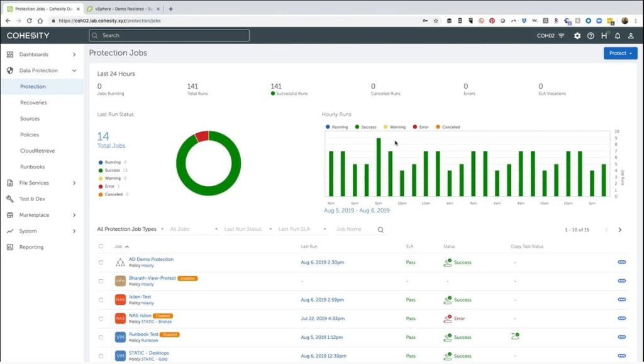Click the Marketplace store icon
Image resolution: width=644 pixels, height=364 pixels.
coord(10,214)
